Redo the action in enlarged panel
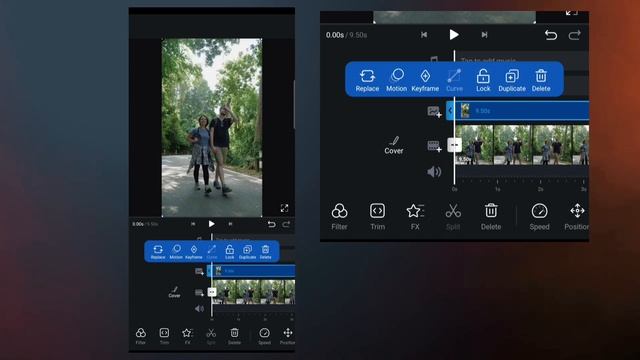Viewport: 640px width, 360px height. point(575,35)
